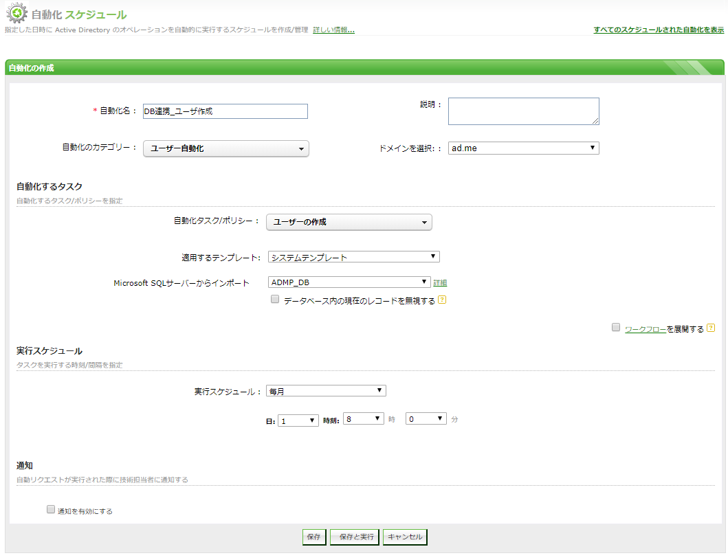Viewport: 728px width, 560px height.
Task: Open the 日 day dropdown showing 1
Action: [x=298, y=421]
